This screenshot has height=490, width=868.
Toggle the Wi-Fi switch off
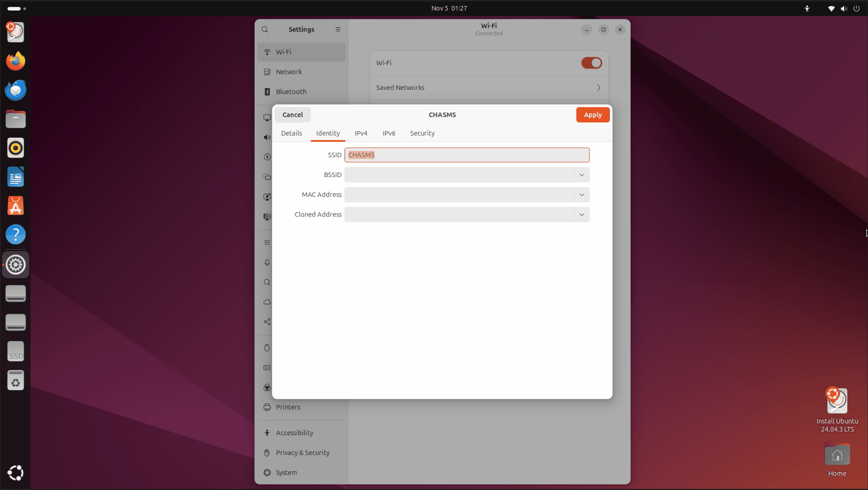tap(591, 63)
